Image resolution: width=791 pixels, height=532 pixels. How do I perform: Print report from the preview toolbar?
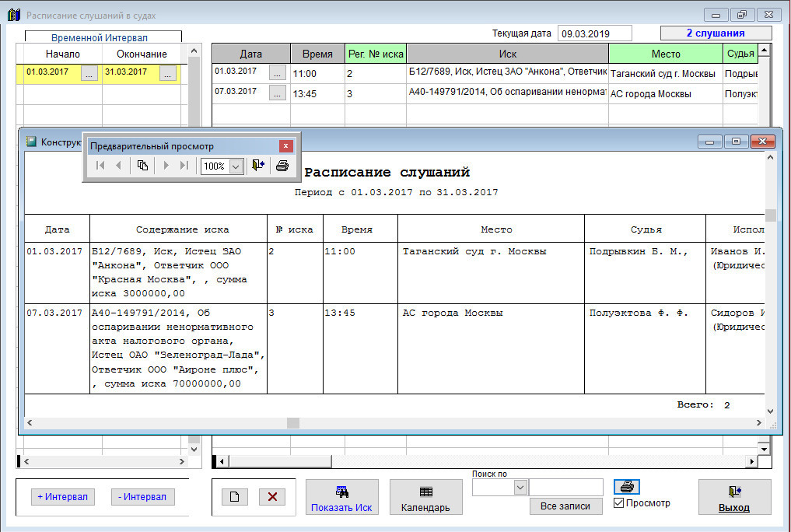[x=282, y=166]
